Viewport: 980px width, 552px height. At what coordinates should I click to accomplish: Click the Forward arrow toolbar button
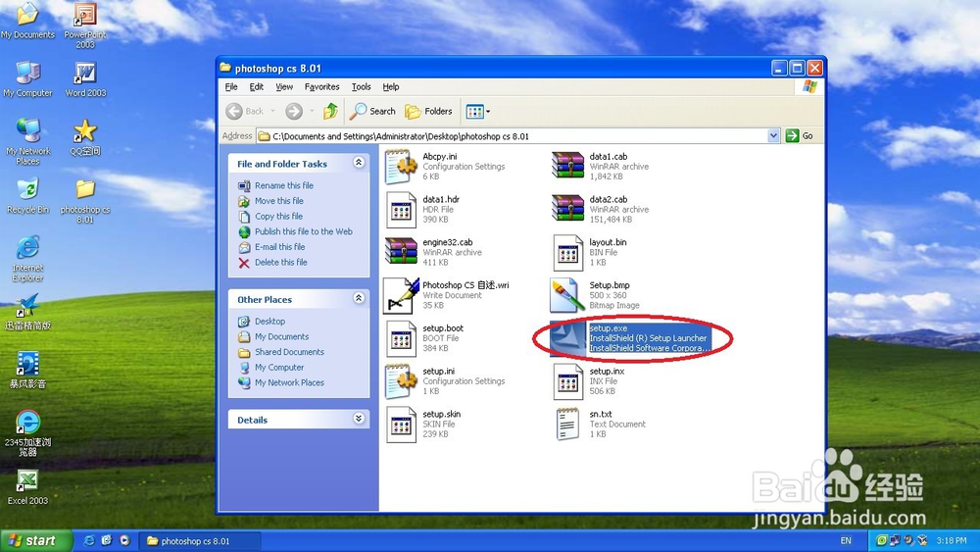click(x=294, y=111)
